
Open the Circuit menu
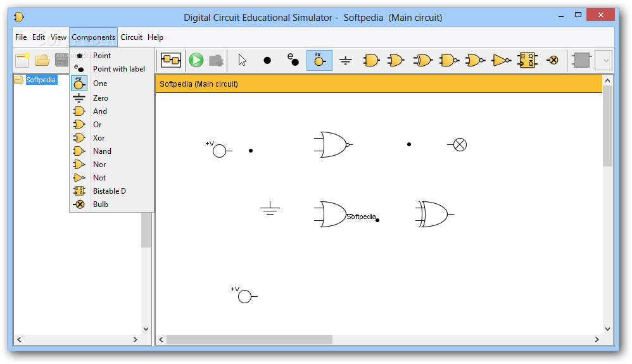point(131,37)
